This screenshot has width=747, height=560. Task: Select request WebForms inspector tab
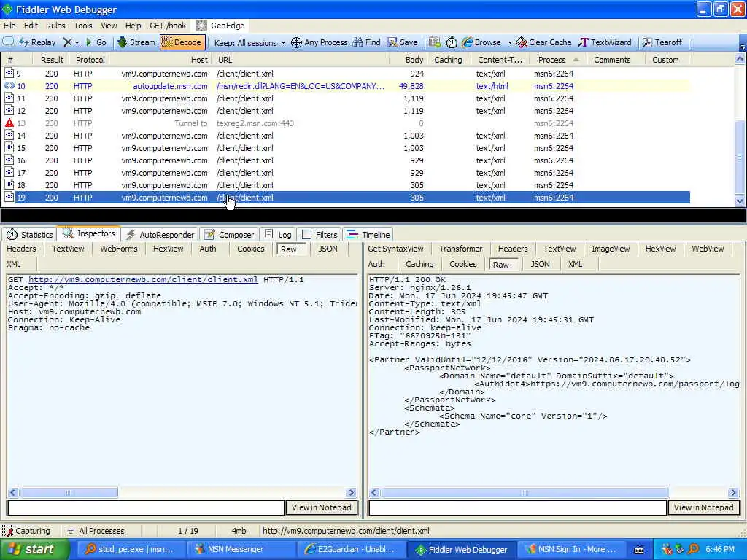pyautogui.click(x=119, y=249)
